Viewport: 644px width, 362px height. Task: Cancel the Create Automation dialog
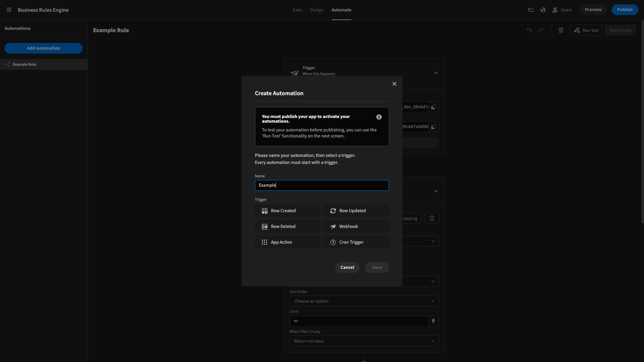click(x=347, y=267)
